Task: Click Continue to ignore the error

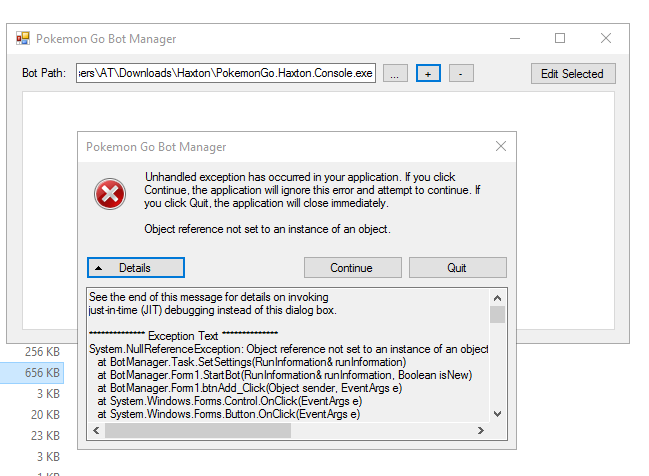Action: tap(353, 268)
